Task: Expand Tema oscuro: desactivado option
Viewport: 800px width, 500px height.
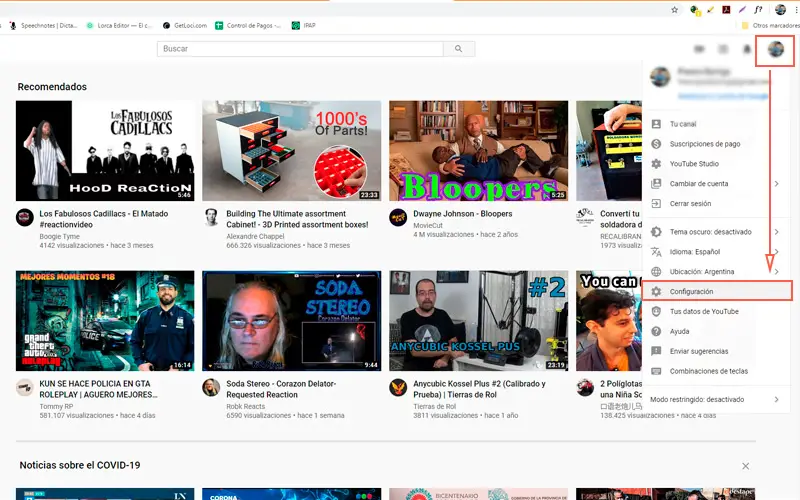Action: pos(715,232)
